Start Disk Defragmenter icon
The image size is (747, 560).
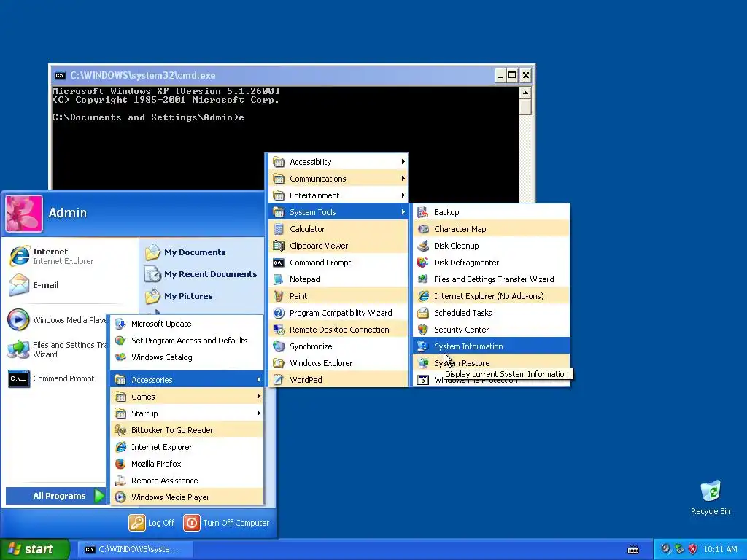pyautogui.click(x=423, y=262)
